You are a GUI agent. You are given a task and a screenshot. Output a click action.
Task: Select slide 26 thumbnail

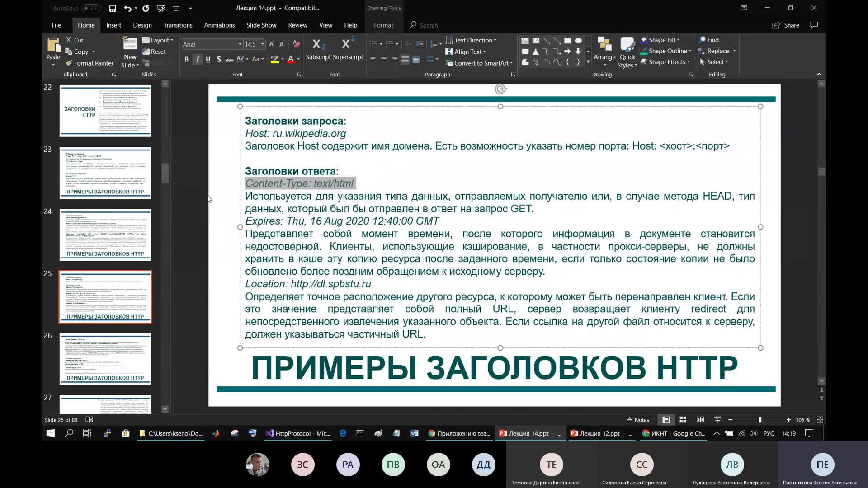point(105,359)
